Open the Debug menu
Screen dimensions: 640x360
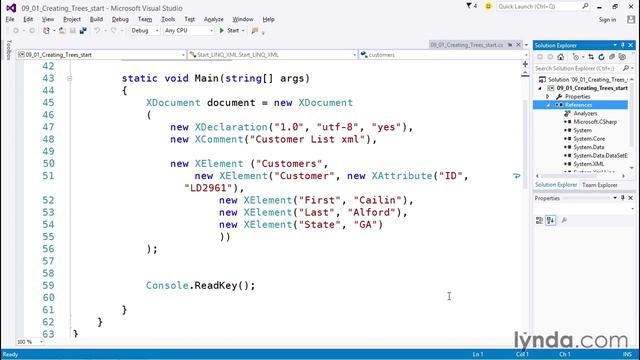pyautogui.click(x=120, y=19)
